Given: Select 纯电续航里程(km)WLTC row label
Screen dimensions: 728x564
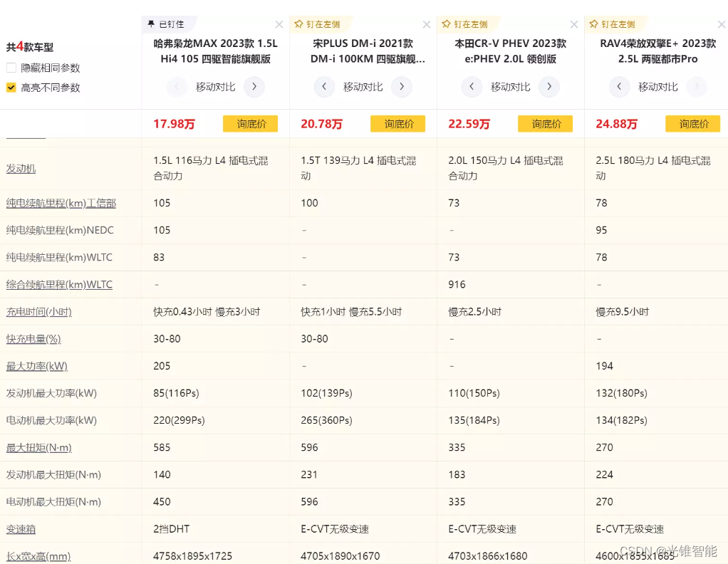Looking at the screenshot, I should (59, 258).
